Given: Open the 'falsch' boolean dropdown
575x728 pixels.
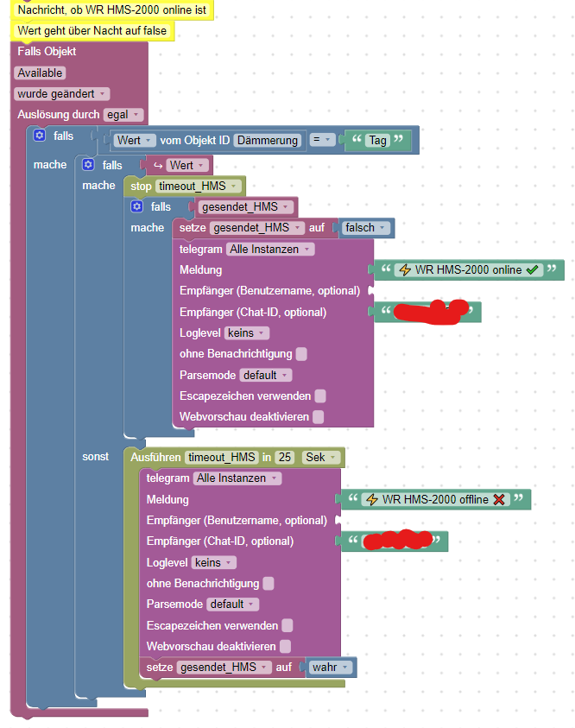Looking at the screenshot, I should 365,228.
